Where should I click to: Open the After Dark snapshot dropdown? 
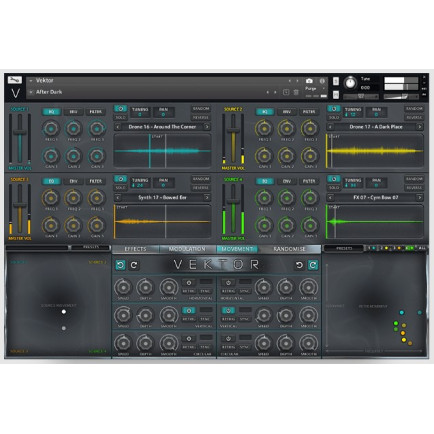[31, 92]
